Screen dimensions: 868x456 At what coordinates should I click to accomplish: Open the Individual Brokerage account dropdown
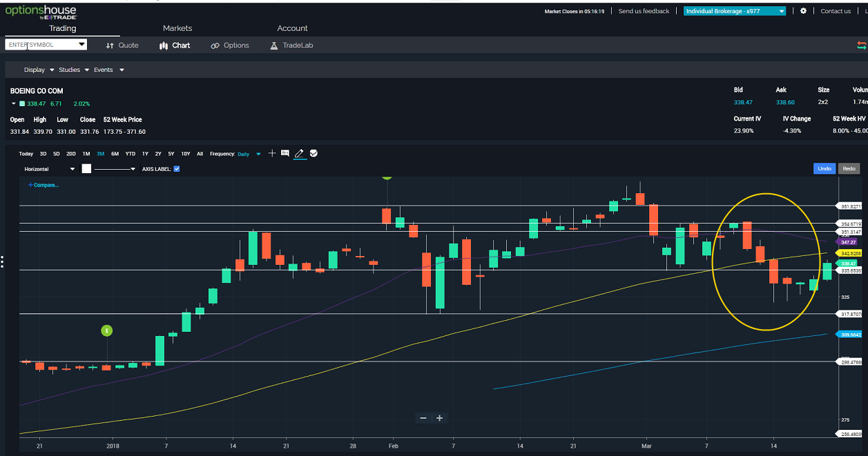point(735,11)
